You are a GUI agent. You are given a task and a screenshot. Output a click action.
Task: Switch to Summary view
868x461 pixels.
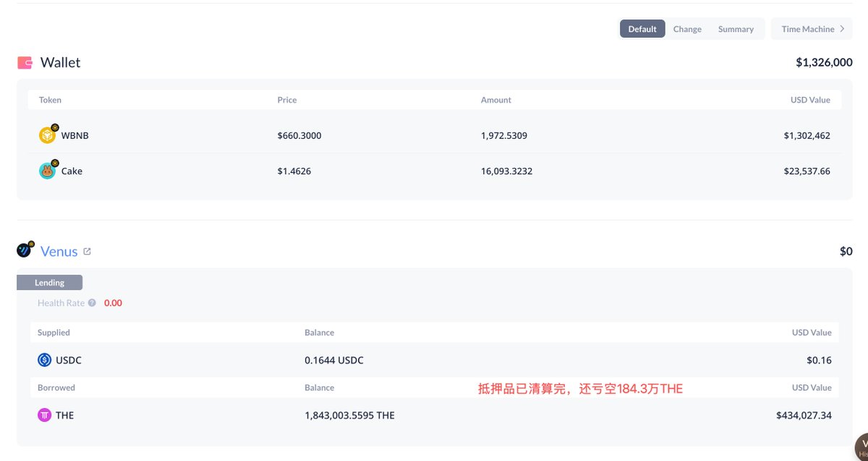[736, 29]
